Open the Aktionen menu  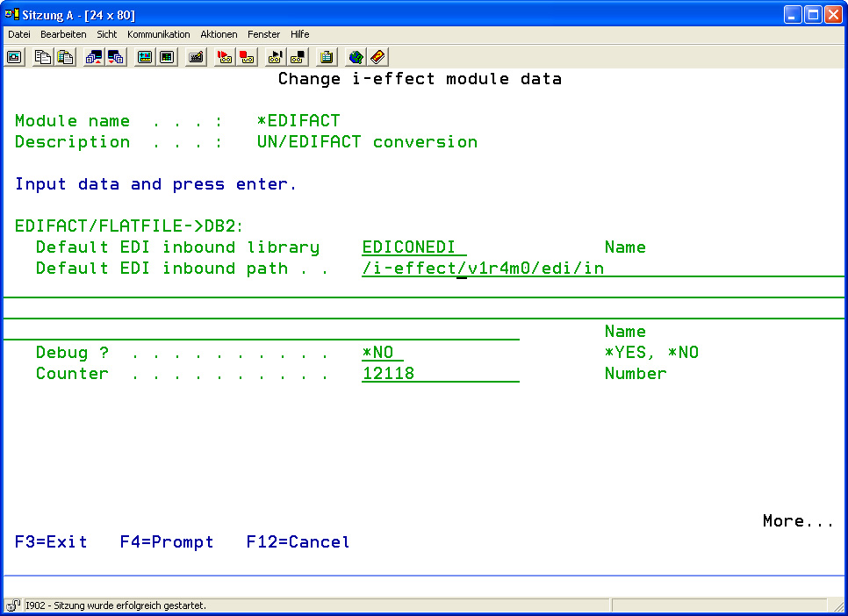pos(219,34)
